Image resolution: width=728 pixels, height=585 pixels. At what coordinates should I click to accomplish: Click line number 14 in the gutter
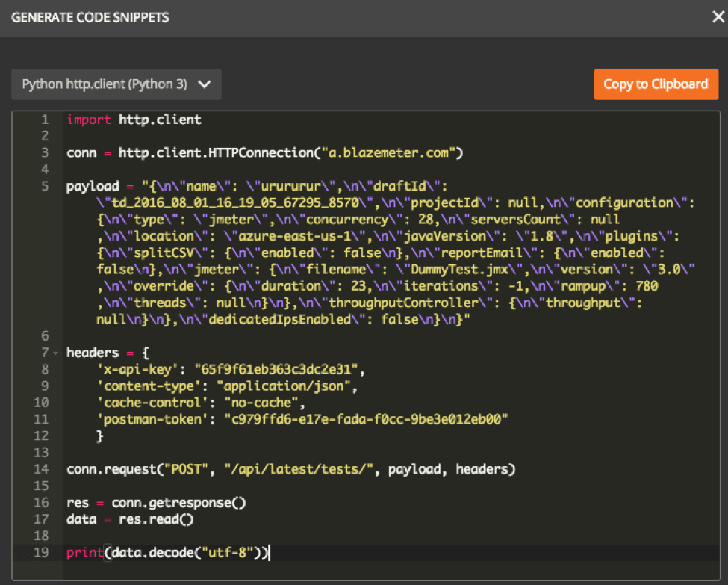(41, 469)
